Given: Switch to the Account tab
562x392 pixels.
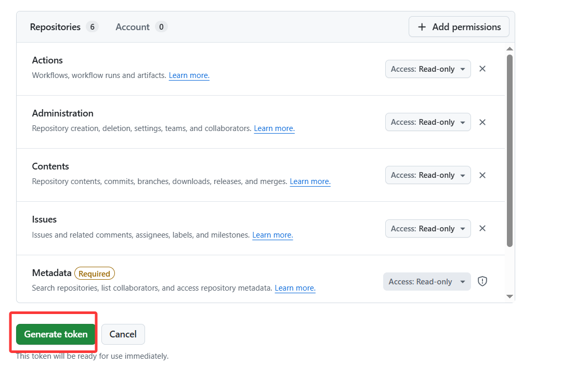Looking at the screenshot, I should point(141,27).
